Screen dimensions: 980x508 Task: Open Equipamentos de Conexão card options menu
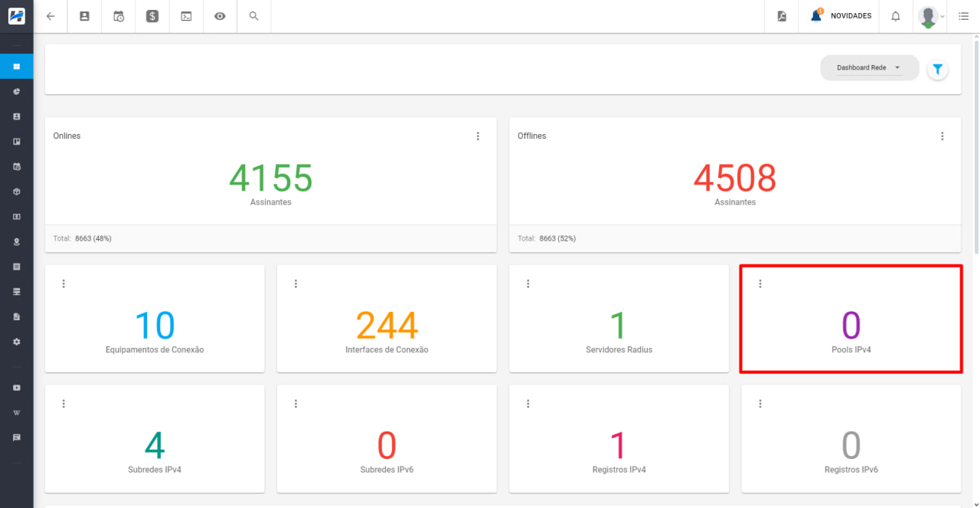pos(64,283)
